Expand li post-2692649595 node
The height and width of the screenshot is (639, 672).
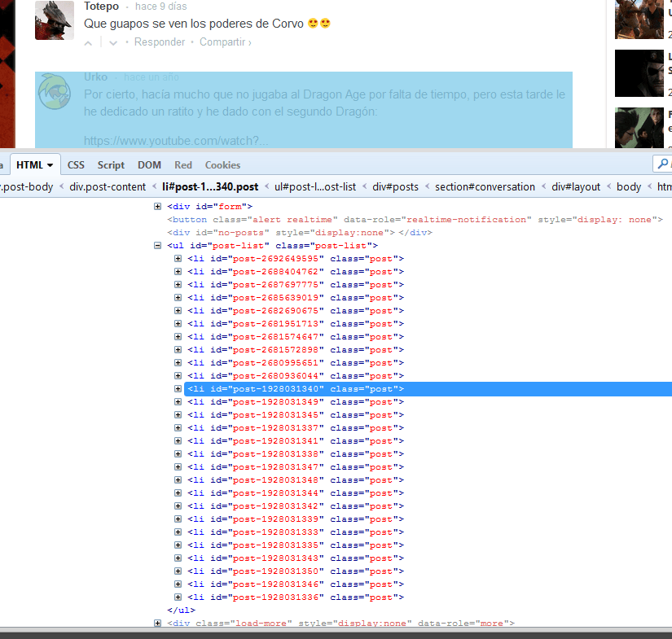178,258
